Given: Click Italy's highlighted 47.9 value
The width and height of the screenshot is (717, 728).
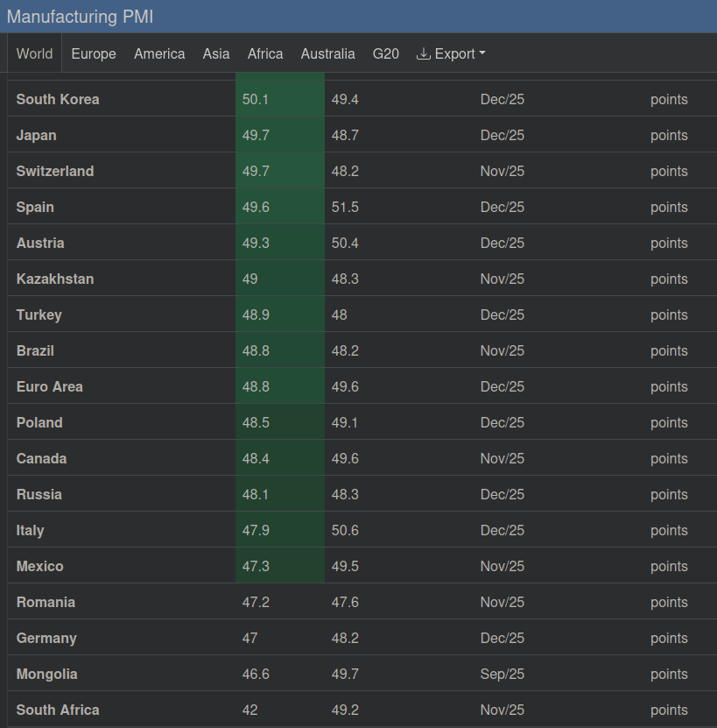Looking at the screenshot, I should point(256,530).
